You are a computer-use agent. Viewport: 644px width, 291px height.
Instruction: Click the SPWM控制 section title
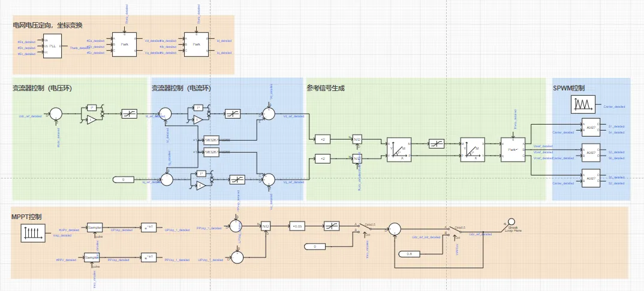tap(569, 88)
